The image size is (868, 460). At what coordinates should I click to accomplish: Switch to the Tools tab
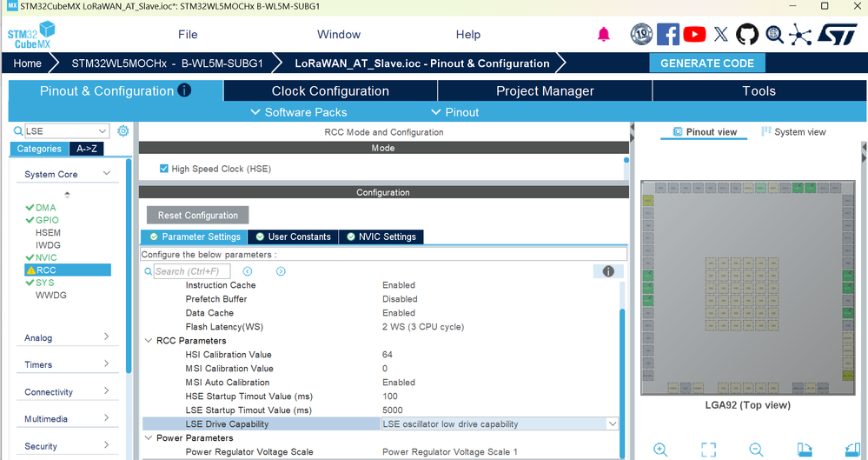[x=759, y=91]
